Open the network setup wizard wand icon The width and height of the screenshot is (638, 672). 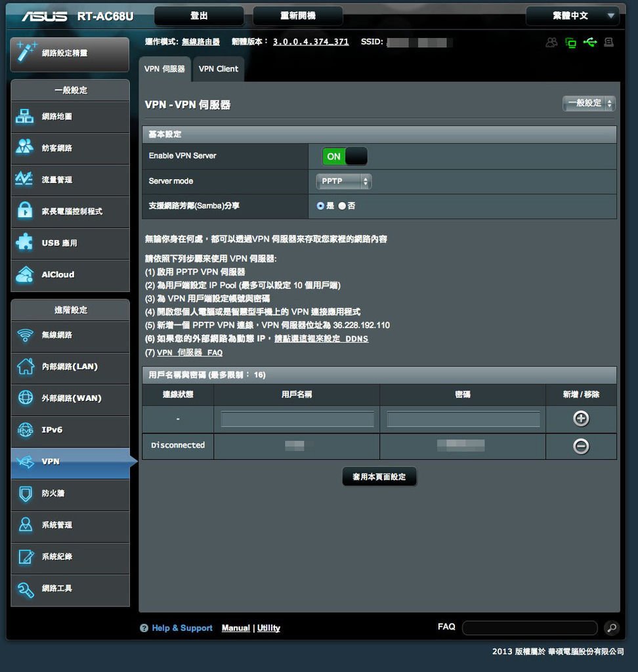tap(26, 52)
